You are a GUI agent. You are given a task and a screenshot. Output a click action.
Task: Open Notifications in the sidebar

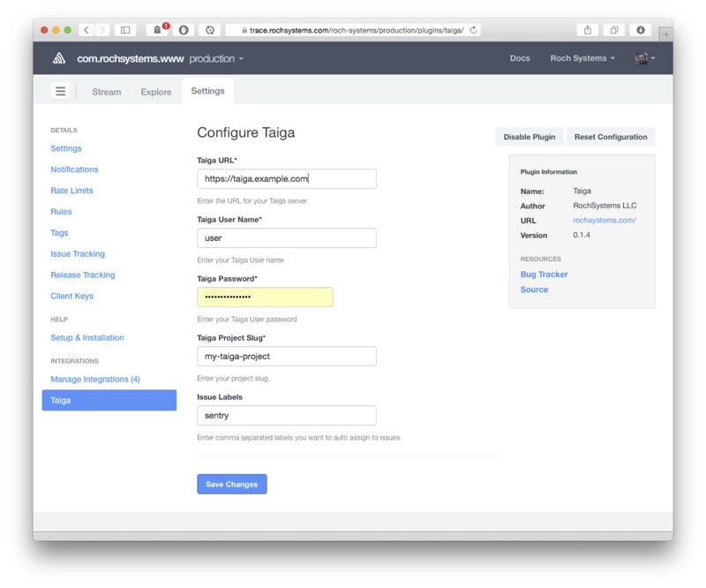tap(74, 170)
